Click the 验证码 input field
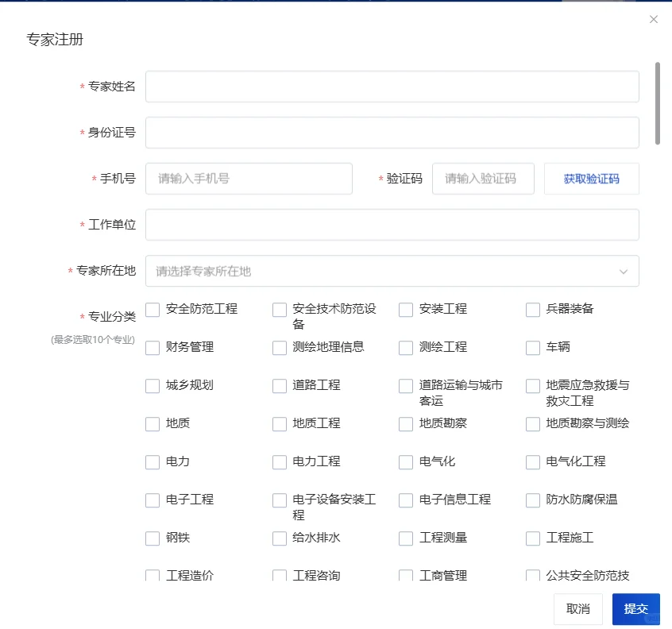 [x=483, y=179]
